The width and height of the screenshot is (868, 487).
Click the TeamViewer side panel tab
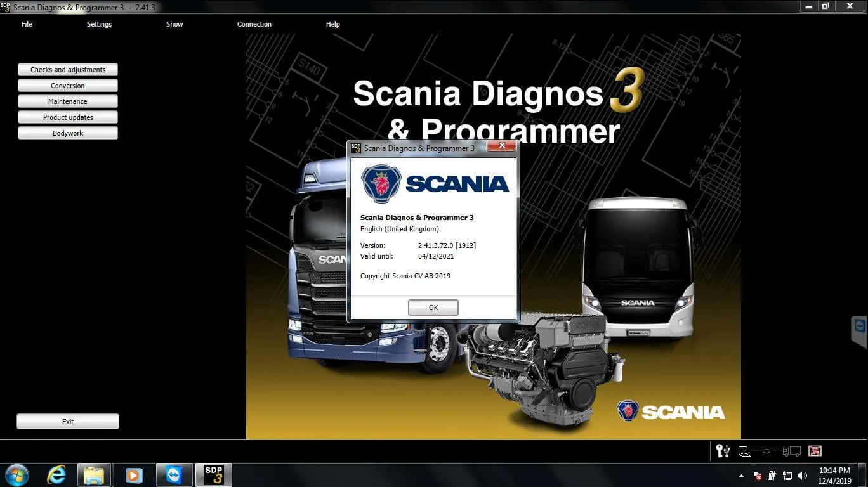(860, 332)
